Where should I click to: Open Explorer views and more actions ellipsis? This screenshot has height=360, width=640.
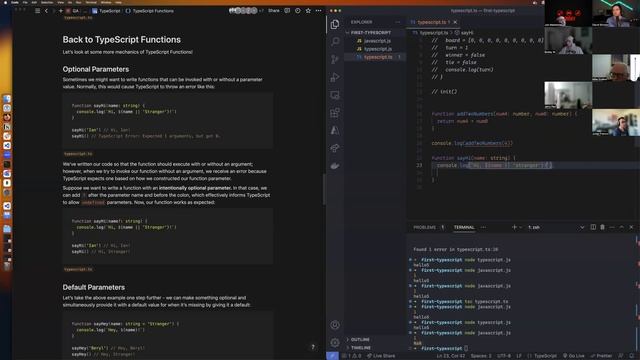(x=398, y=22)
